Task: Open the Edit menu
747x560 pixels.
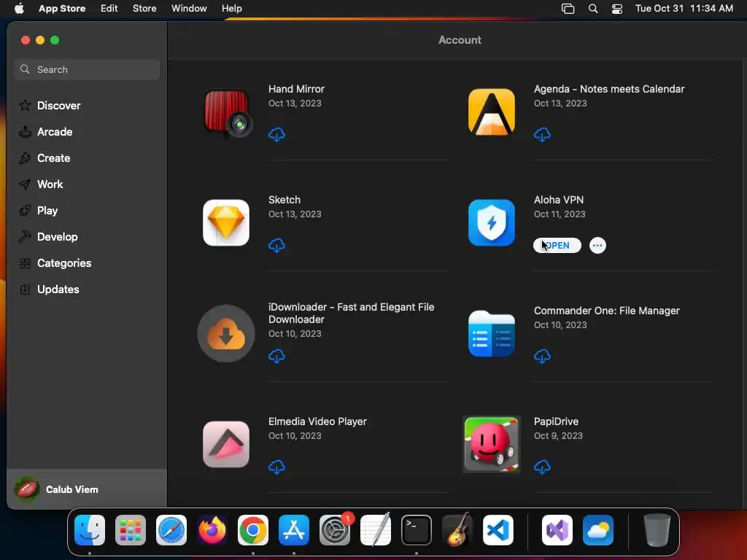Action: [109, 9]
